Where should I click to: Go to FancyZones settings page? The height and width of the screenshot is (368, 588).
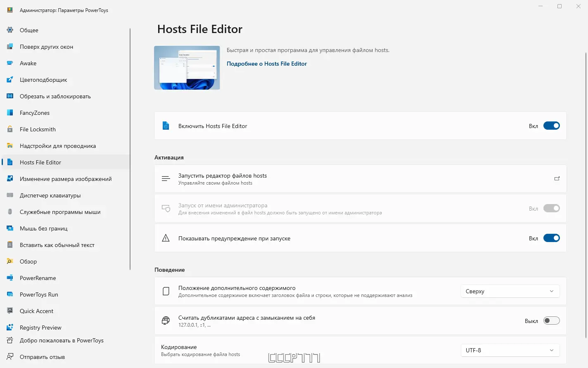pyautogui.click(x=66, y=112)
